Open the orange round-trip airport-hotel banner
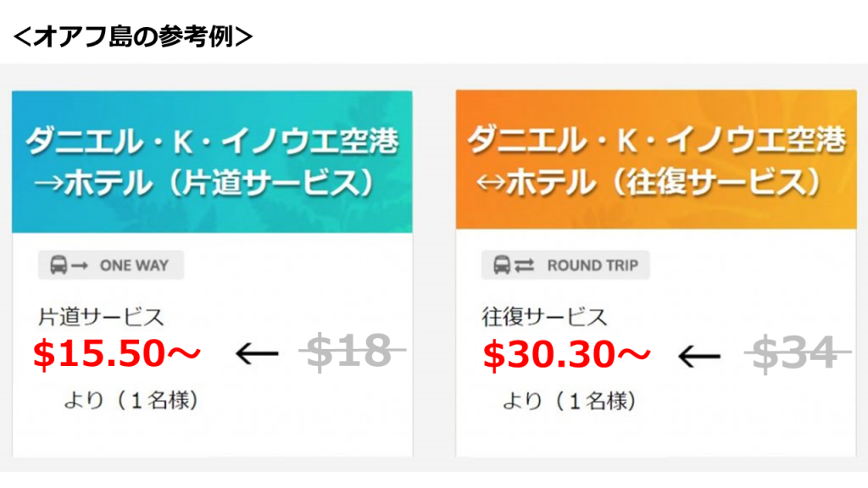 point(656,160)
